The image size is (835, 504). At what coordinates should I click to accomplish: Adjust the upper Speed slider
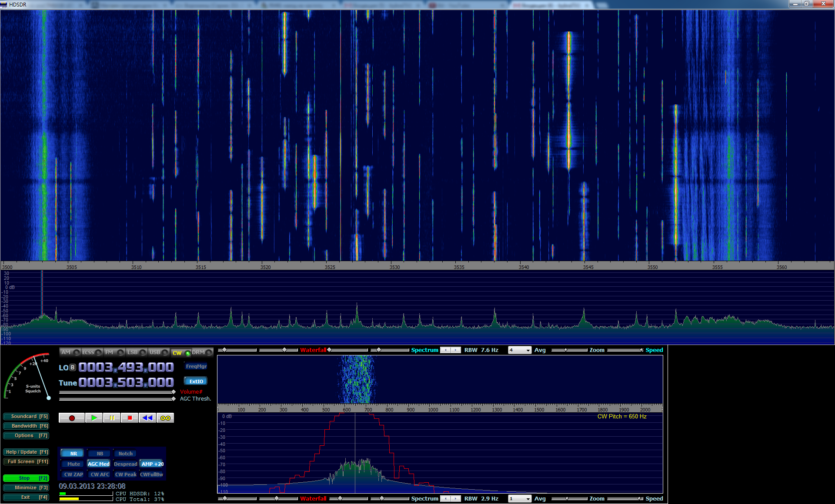pyautogui.click(x=641, y=350)
